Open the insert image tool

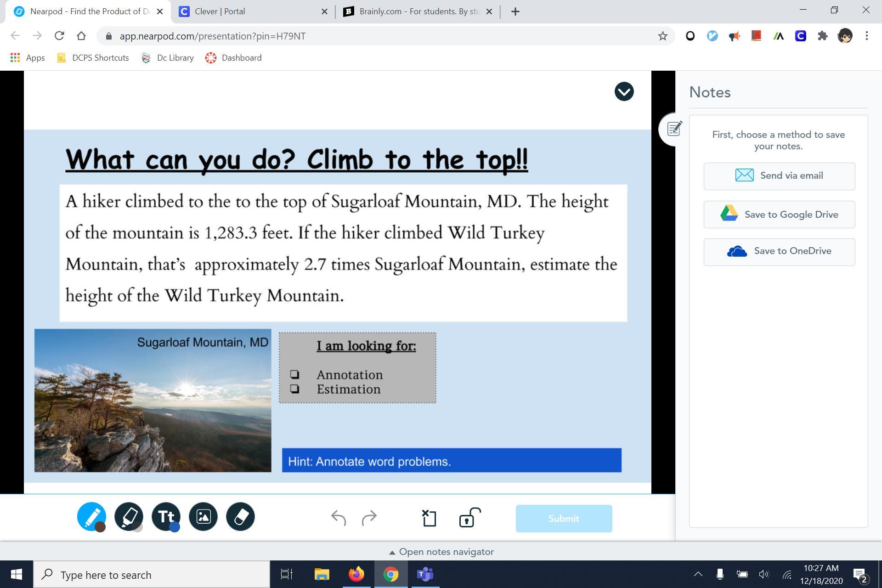point(203,517)
